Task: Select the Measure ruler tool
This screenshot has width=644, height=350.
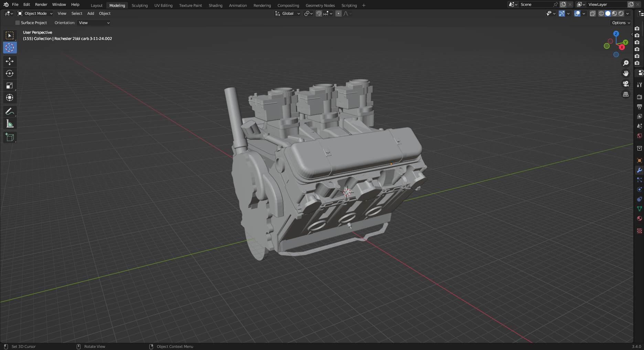Action: tap(10, 124)
